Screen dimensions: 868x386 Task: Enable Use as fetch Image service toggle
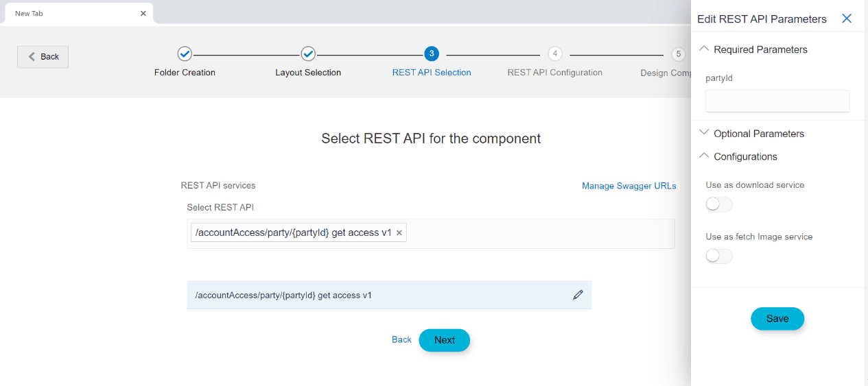[718, 256]
